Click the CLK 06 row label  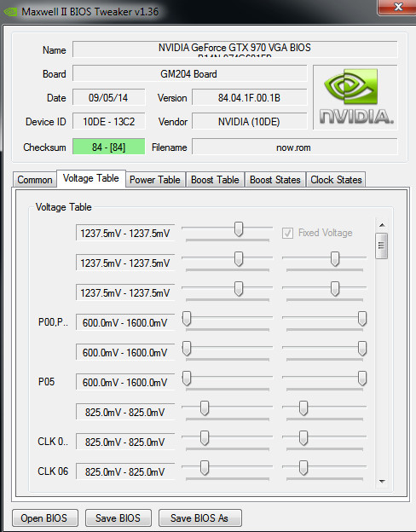coord(53,471)
